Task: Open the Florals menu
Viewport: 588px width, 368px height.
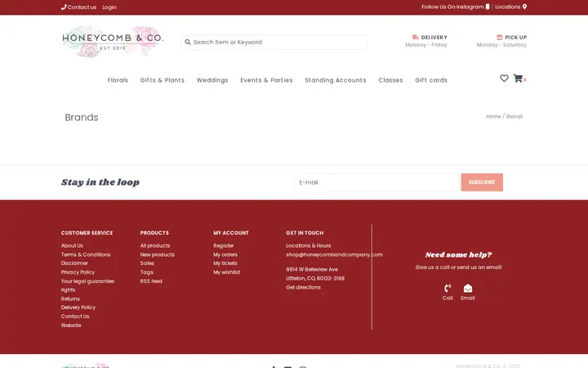Action: (x=118, y=80)
